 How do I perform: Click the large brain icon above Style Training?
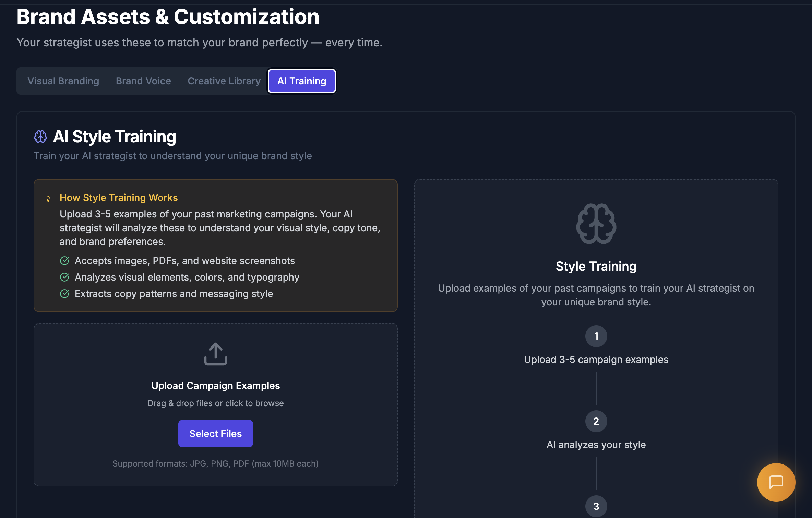coord(596,224)
